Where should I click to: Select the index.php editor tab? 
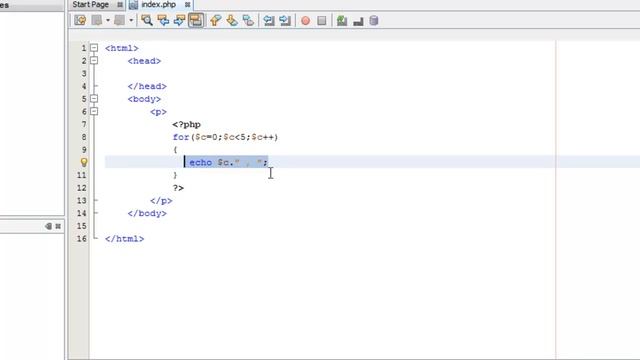159,4
